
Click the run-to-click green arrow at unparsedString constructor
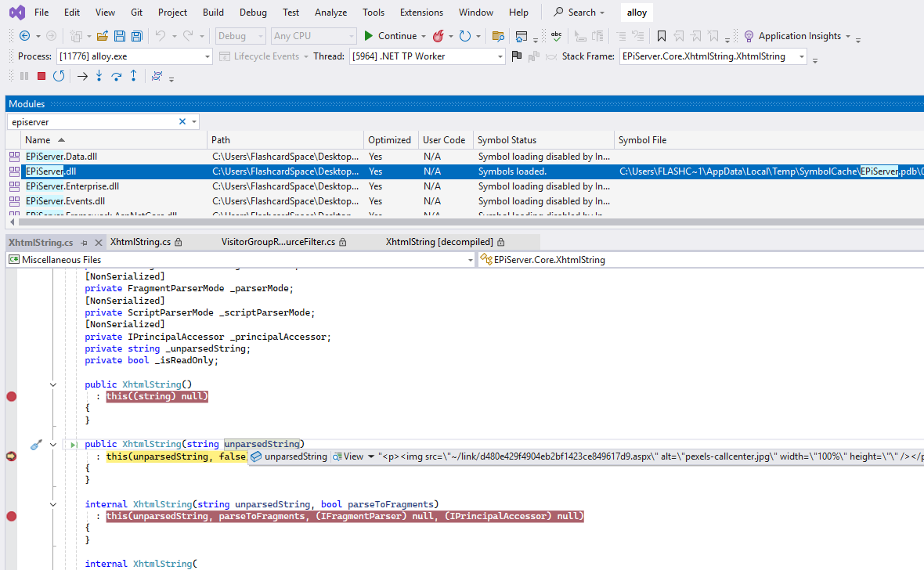(73, 445)
